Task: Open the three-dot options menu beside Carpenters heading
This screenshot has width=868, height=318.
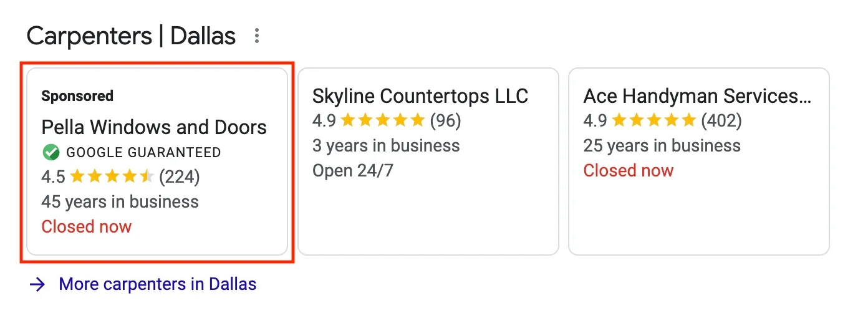Action: [x=256, y=36]
